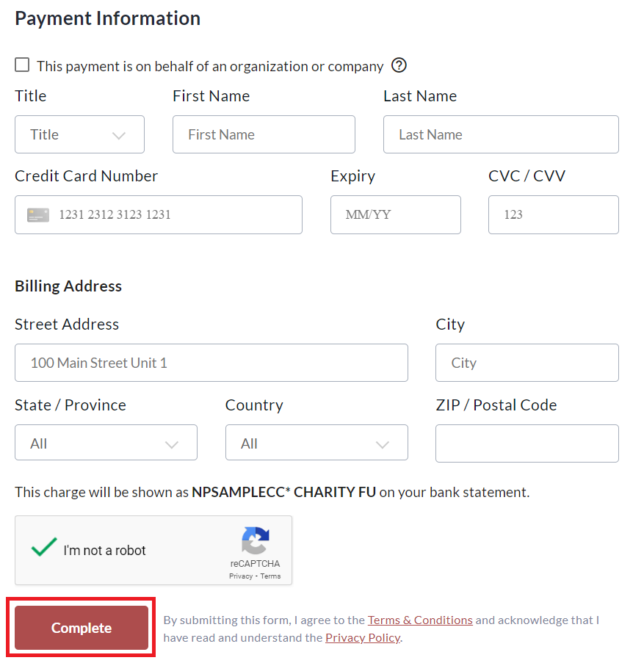Click the ZIP / Postal Code field
Viewport: 644px width, 663px height.
[527, 443]
